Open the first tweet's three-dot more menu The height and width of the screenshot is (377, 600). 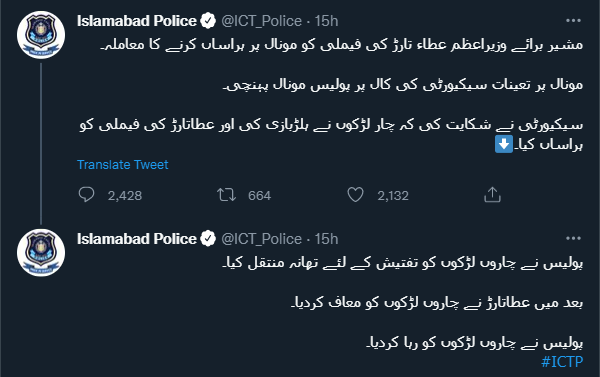pos(573,20)
